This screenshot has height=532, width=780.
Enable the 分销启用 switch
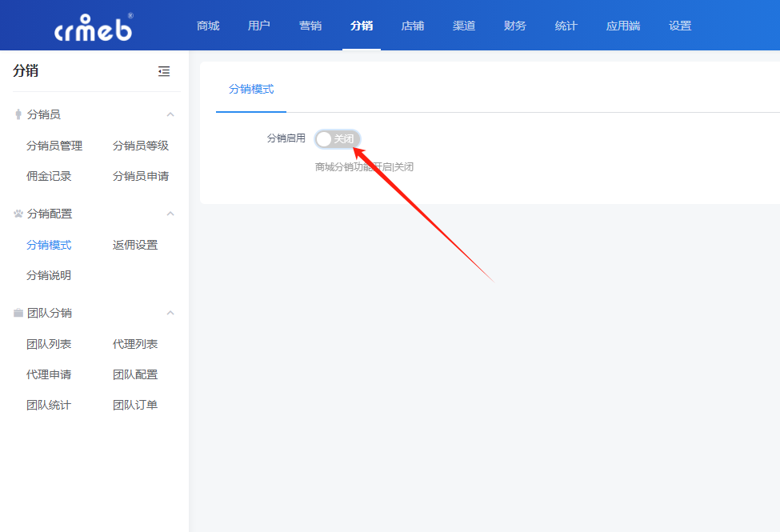tap(337, 139)
